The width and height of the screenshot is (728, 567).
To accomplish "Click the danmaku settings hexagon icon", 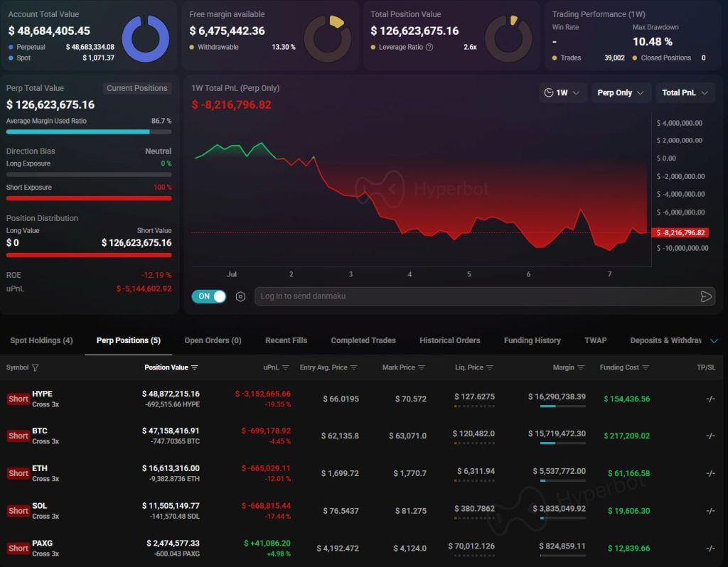I will point(240,296).
